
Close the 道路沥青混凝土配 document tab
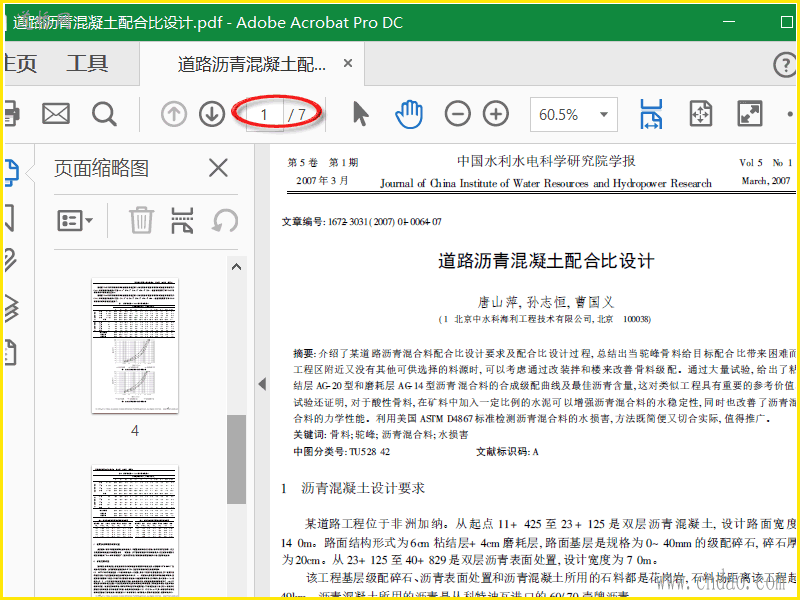click(x=348, y=63)
